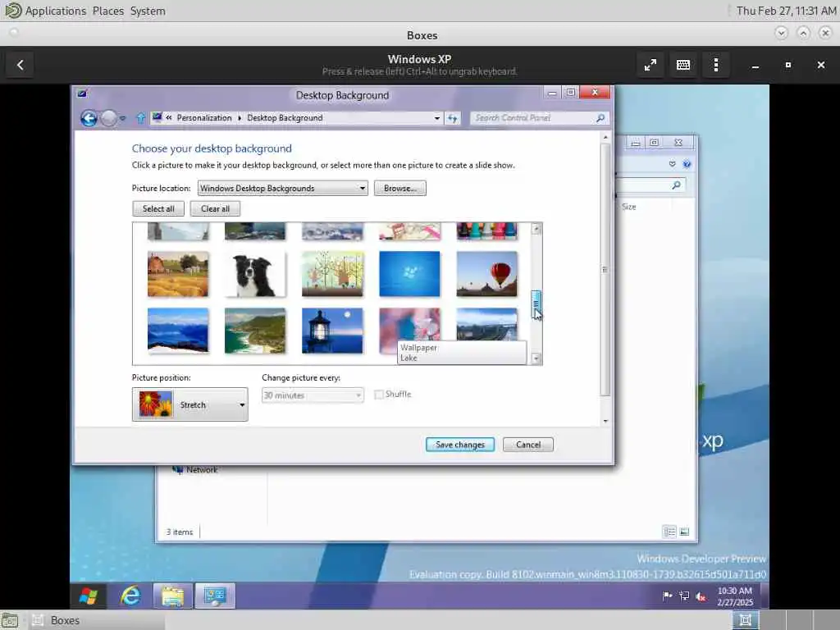This screenshot has height=630, width=840.
Task: Open the Boxes three-dot menu
Action: pyautogui.click(x=715, y=65)
